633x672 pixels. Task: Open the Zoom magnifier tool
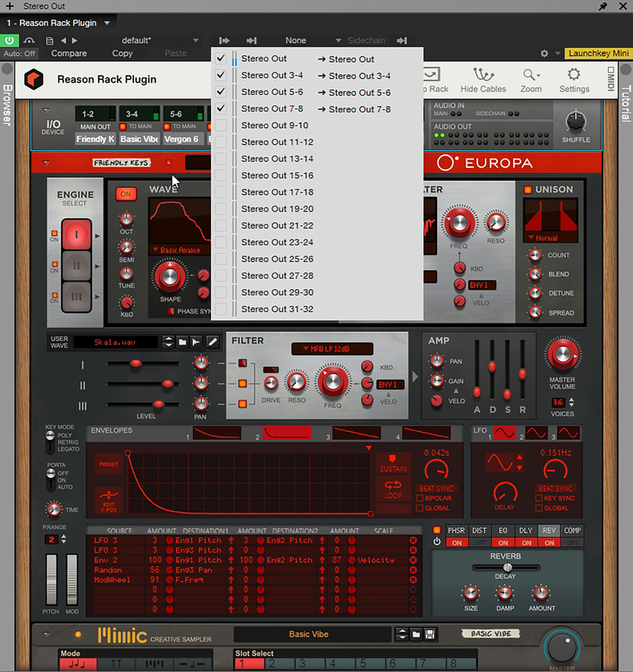pos(530,75)
